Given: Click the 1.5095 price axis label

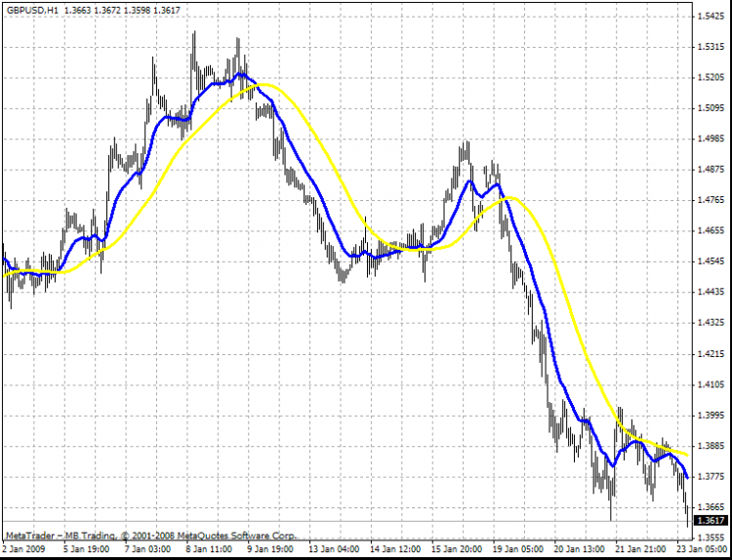Looking at the screenshot, I should pos(711,107).
